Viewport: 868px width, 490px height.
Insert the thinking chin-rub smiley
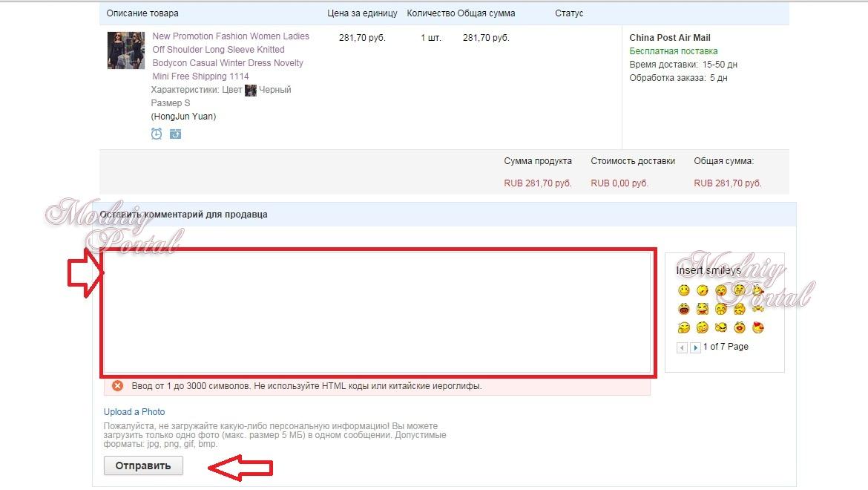(703, 327)
